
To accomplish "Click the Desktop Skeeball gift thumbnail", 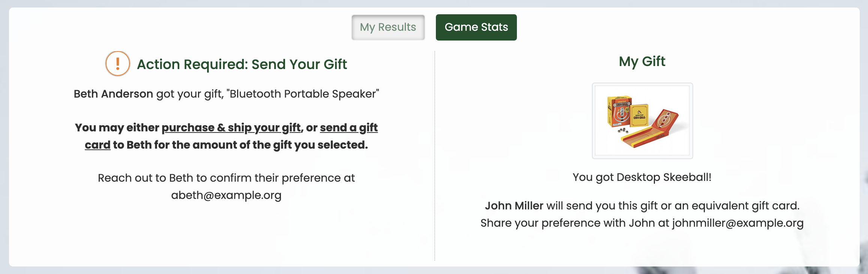I will coord(642,121).
